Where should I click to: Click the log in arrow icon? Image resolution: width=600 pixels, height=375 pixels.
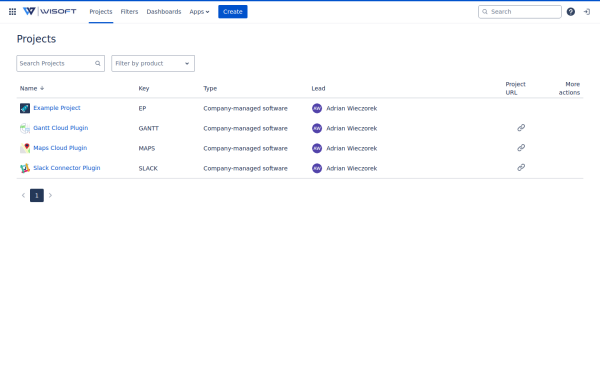[587, 12]
